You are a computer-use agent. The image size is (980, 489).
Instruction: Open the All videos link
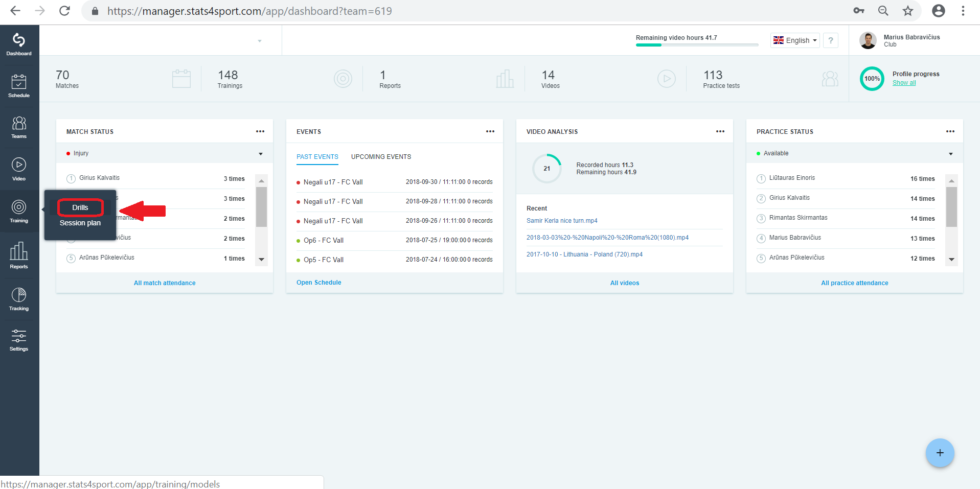pos(625,283)
